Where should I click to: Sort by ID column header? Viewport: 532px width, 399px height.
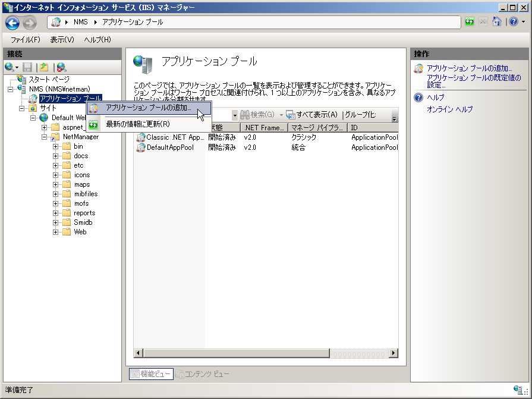point(373,128)
